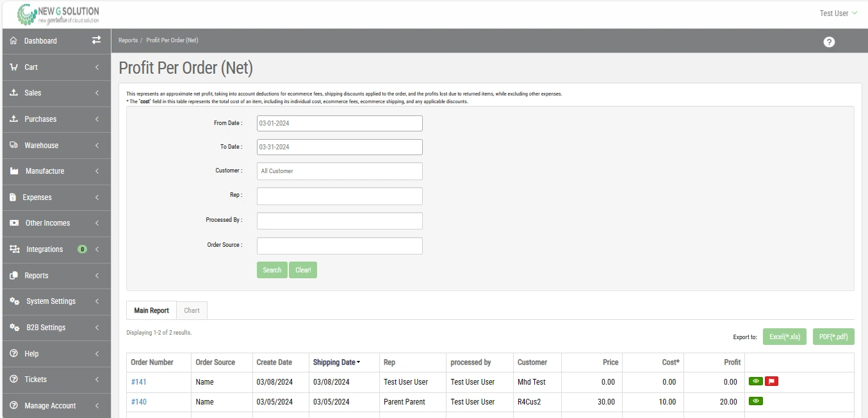
Task: Export report to Excel(*.xls)
Action: (785, 337)
